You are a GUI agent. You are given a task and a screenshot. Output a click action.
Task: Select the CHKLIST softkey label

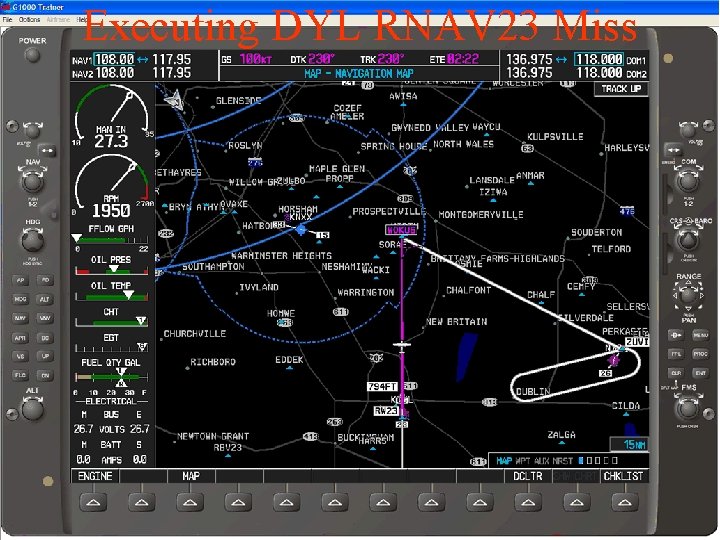click(624, 476)
